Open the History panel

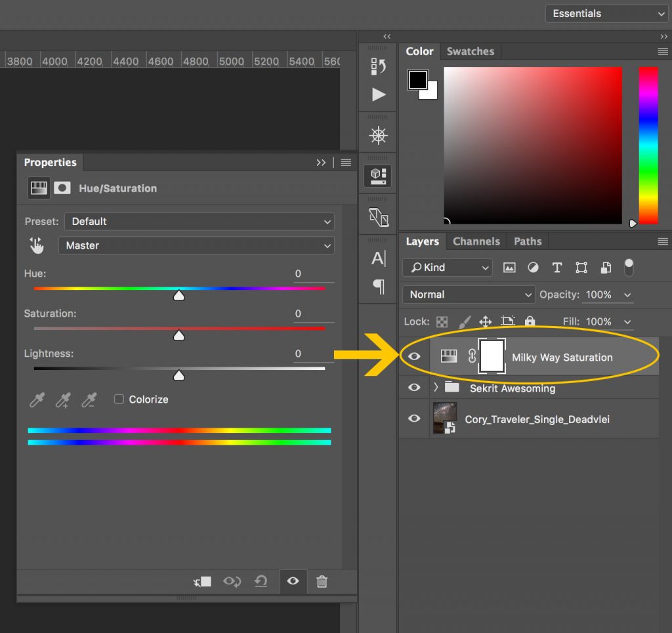pos(377,66)
